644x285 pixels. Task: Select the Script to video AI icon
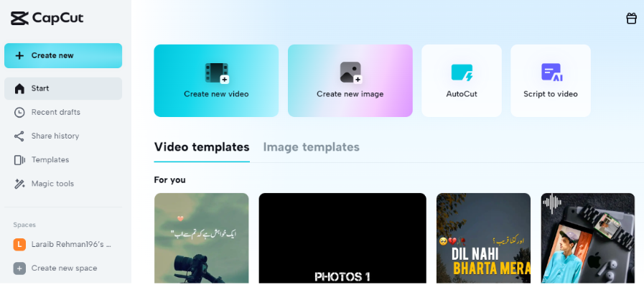551,73
